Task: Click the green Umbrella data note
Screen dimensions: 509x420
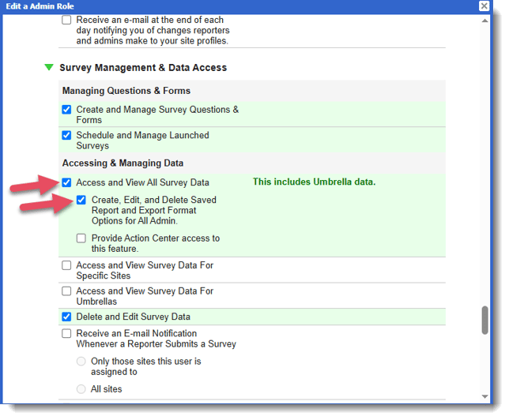Action: click(314, 182)
